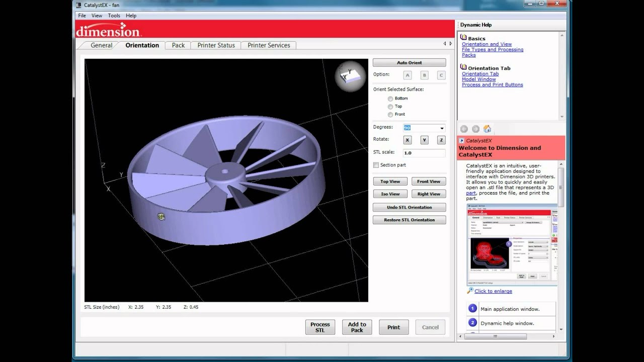Image resolution: width=644 pixels, height=362 pixels.
Task: Select the Bottom surface radio button
Action: coord(390,99)
